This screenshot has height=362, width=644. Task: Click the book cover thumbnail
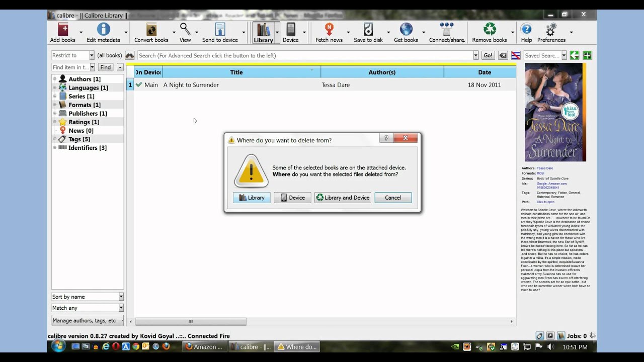point(555,112)
